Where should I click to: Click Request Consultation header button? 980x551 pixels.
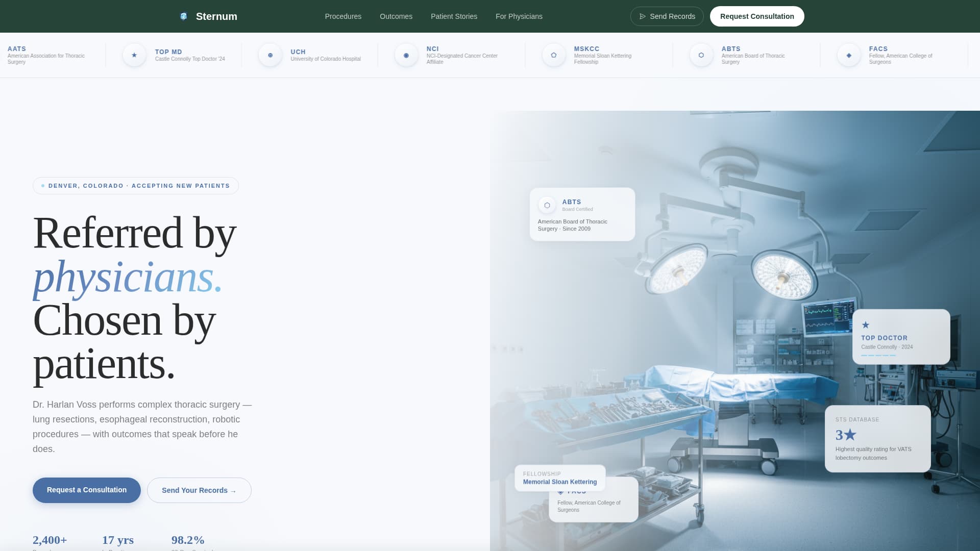[757, 16]
